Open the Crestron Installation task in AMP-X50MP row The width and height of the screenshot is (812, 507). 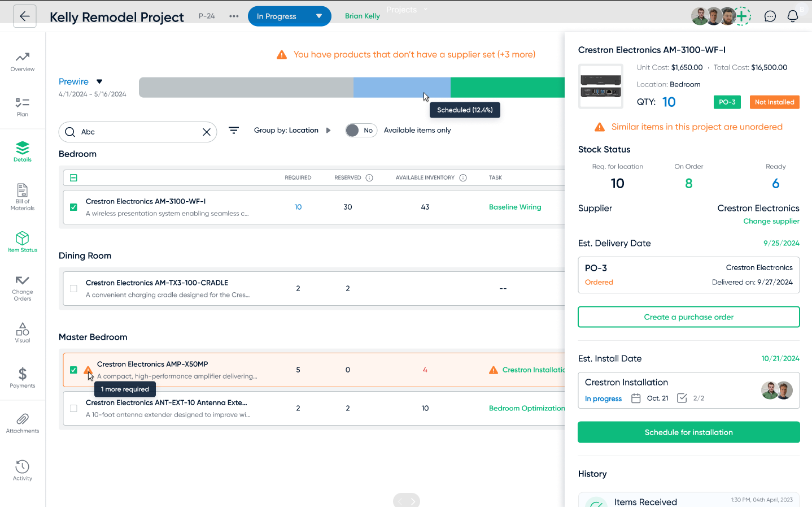pyautogui.click(x=533, y=370)
